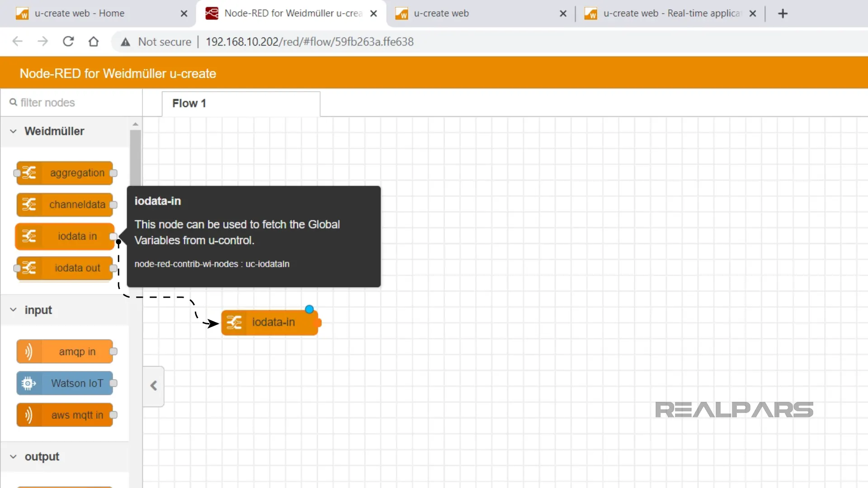Pick the iodata out palette node
Viewport: 868px width, 488px height.
point(65,268)
